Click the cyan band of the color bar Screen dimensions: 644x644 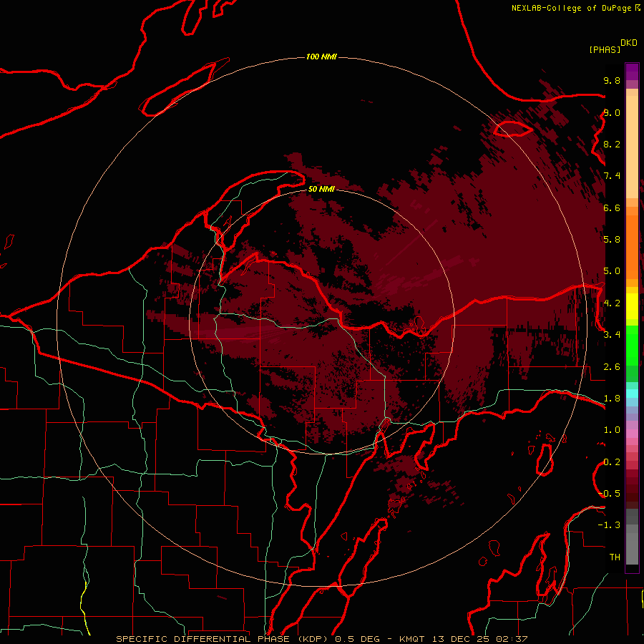pyautogui.click(x=632, y=394)
